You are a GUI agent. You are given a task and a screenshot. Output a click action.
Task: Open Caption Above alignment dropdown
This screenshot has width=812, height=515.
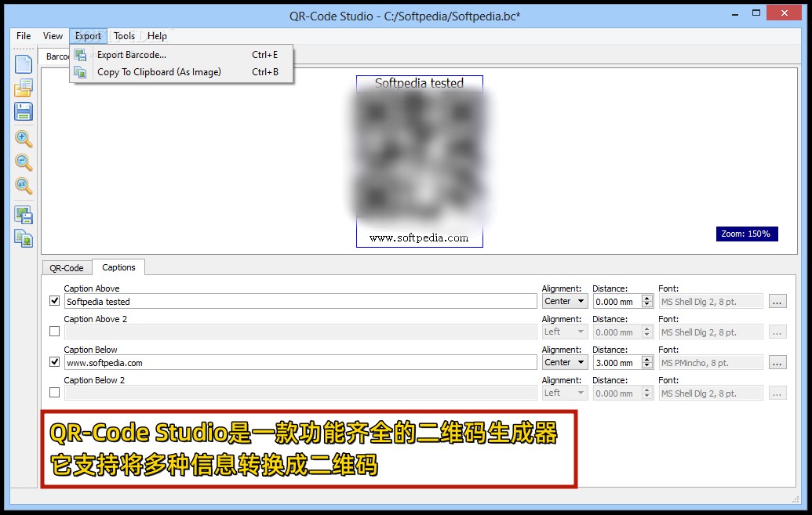pos(565,301)
